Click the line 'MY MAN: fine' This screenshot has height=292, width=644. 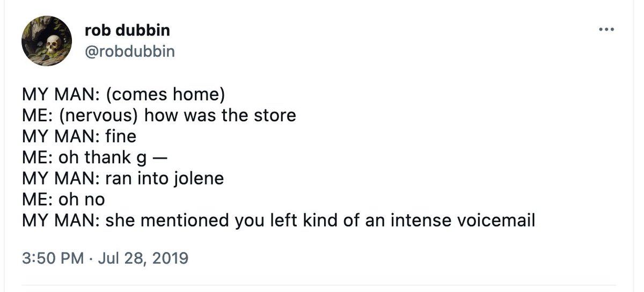pyautogui.click(x=79, y=136)
